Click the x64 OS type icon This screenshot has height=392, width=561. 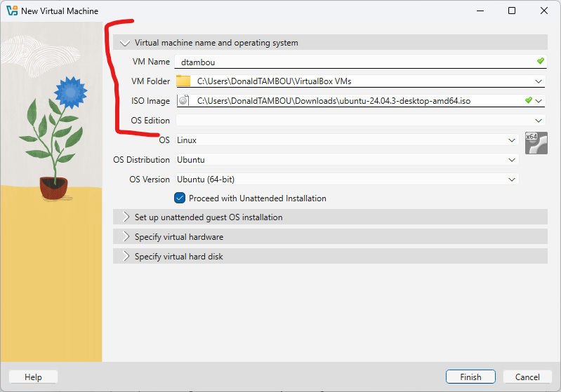pyautogui.click(x=536, y=143)
